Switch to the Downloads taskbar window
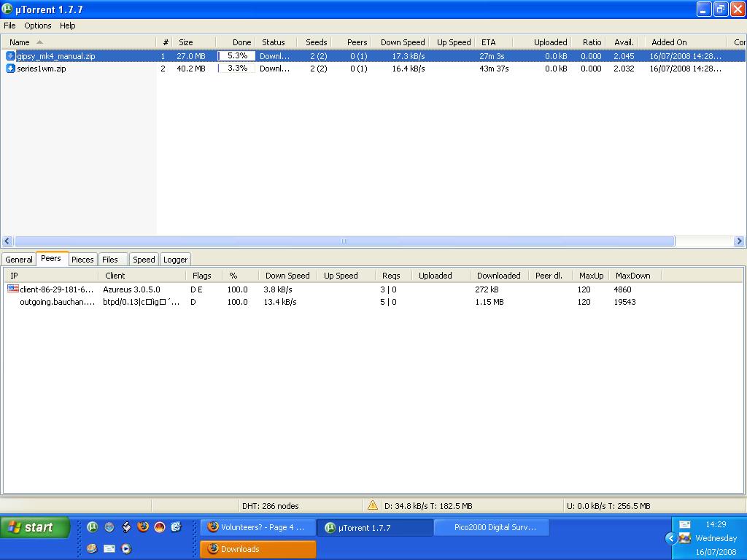The image size is (747, 560). [x=258, y=549]
